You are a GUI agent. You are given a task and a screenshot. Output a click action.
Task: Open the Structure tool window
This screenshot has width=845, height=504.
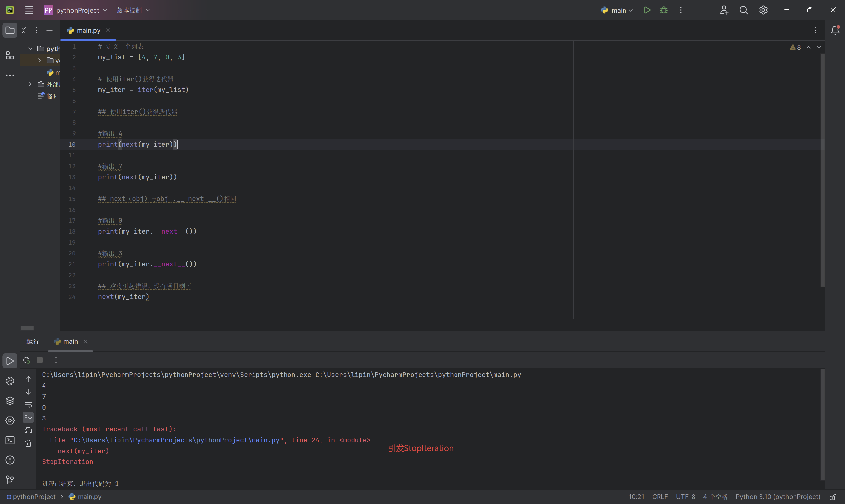coord(10,55)
